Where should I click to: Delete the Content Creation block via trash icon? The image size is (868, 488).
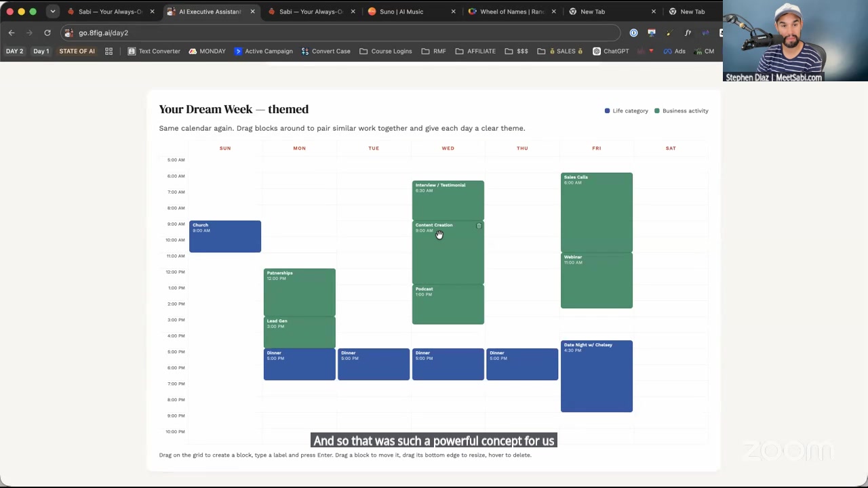[479, 226]
